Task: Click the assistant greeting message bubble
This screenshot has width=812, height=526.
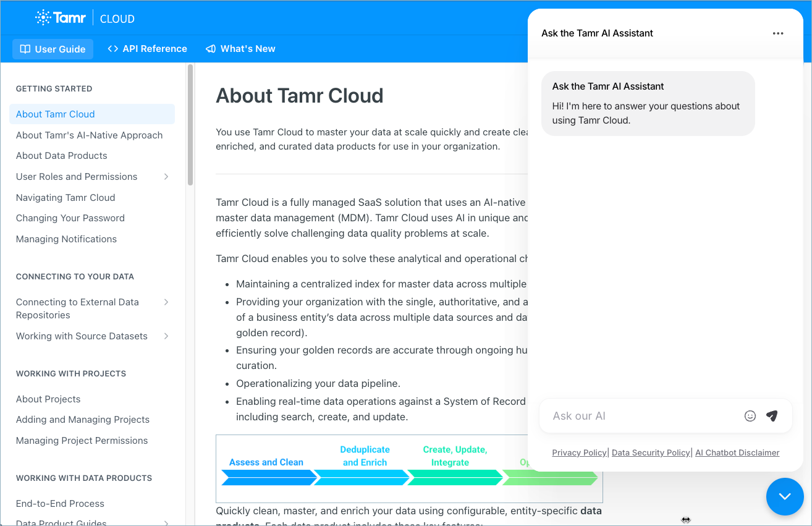Action: pyautogui.click(x=648, y=103)
